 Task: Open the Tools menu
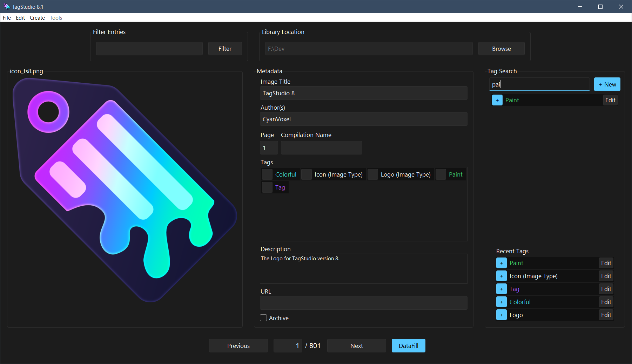coord(56,18)
